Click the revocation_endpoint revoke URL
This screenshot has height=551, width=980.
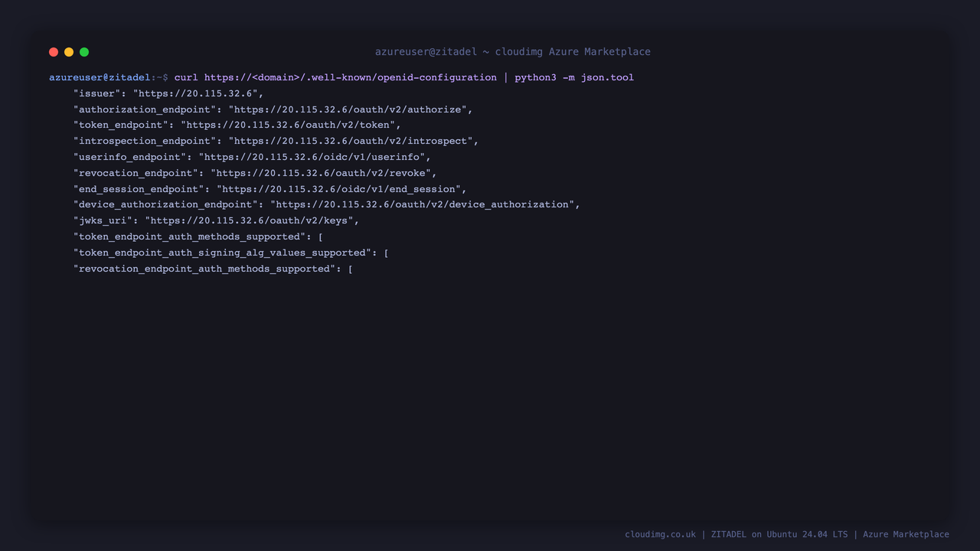(x=321, y=173)
